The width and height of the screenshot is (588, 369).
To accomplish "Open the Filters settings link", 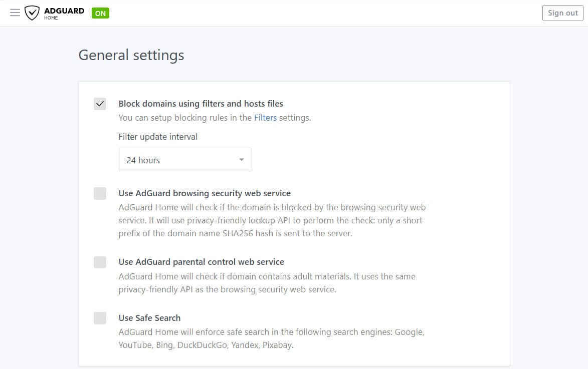I will click(265, 118).
